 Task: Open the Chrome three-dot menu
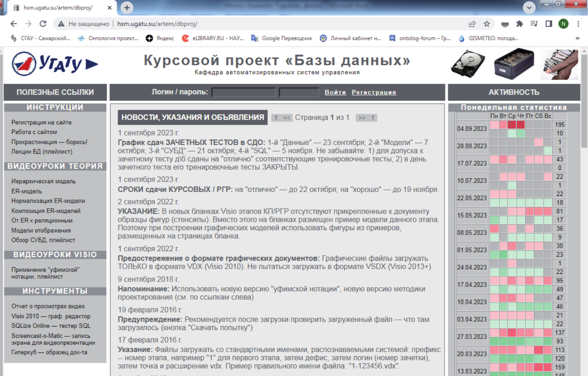coord(578,24)
